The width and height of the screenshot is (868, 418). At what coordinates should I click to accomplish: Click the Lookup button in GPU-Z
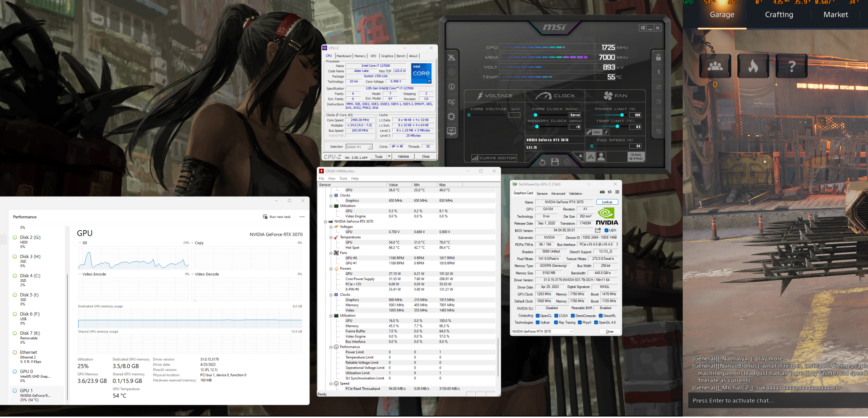coord(607,202)
